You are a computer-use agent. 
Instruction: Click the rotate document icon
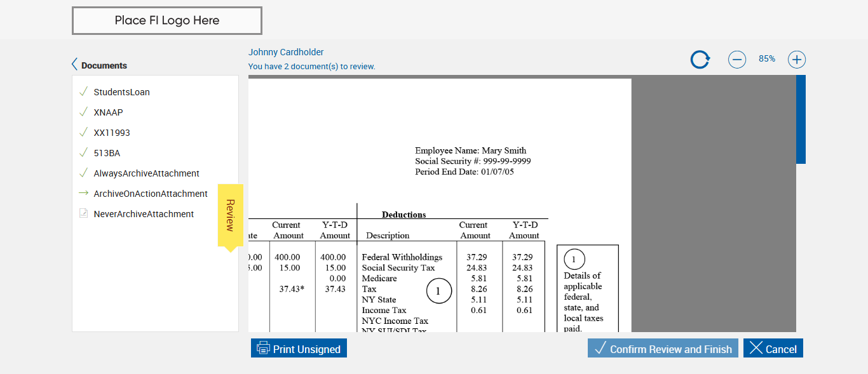(x=700, y=60)
